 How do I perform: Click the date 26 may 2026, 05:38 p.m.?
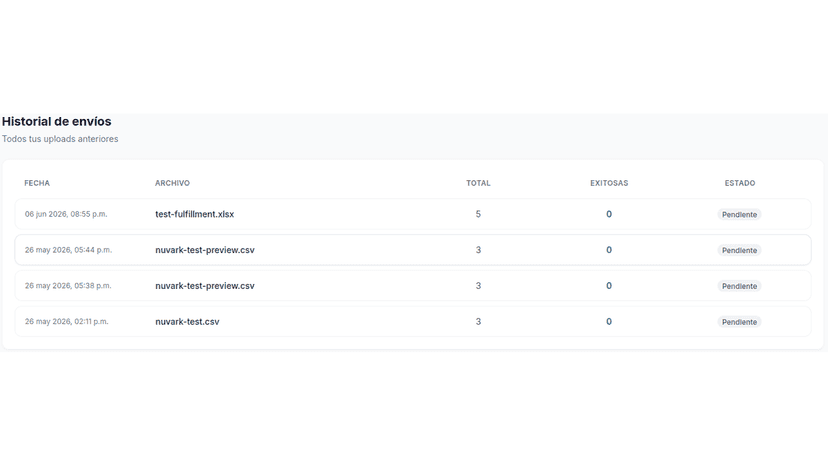68,286
